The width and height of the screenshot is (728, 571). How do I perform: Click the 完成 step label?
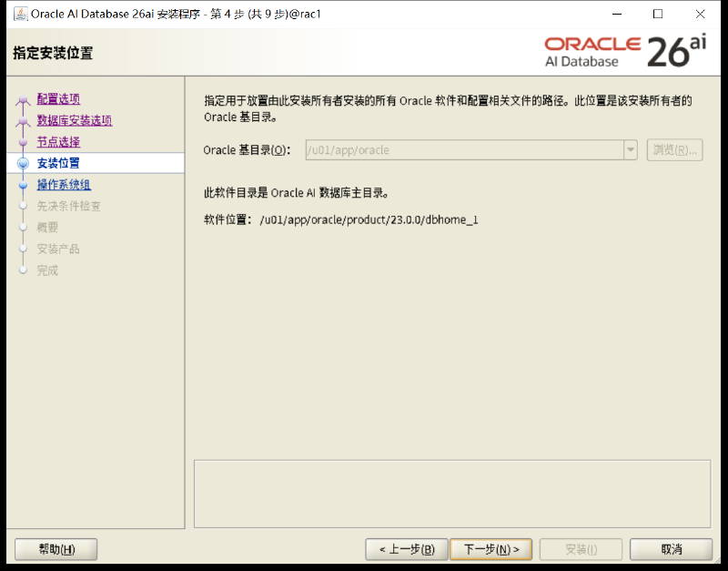click(47, 270)
